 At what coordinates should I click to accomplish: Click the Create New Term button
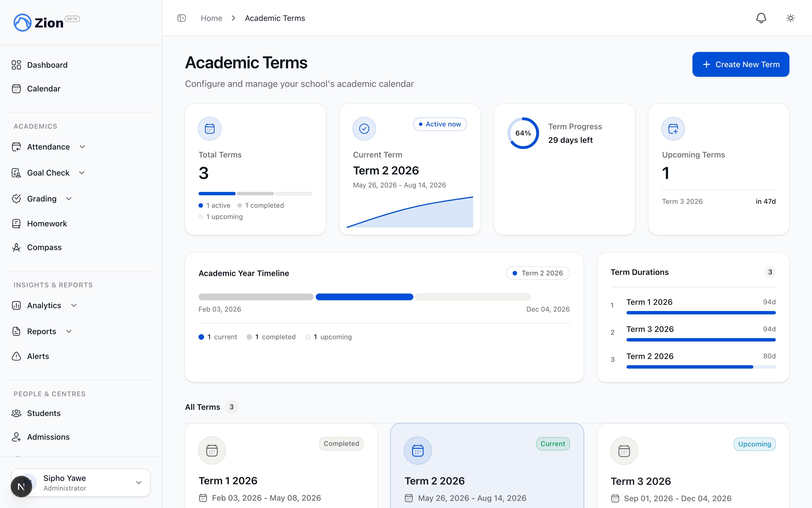(x=741, y=64)
